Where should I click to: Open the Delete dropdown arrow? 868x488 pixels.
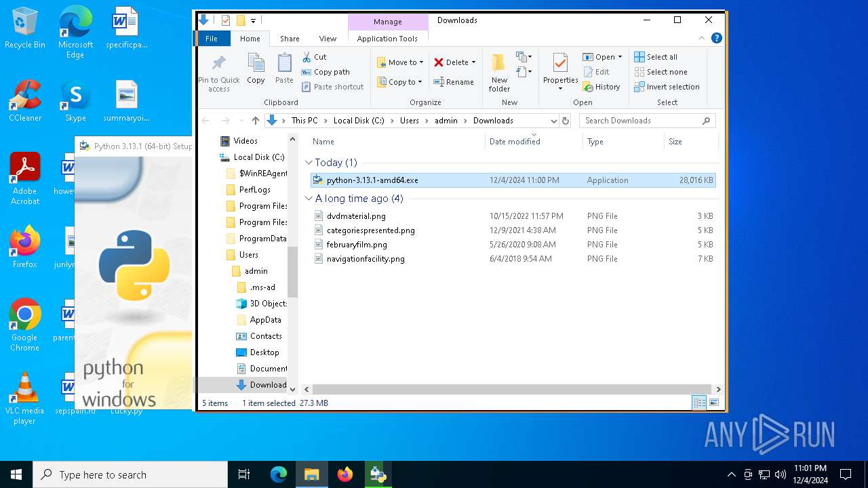473,62
